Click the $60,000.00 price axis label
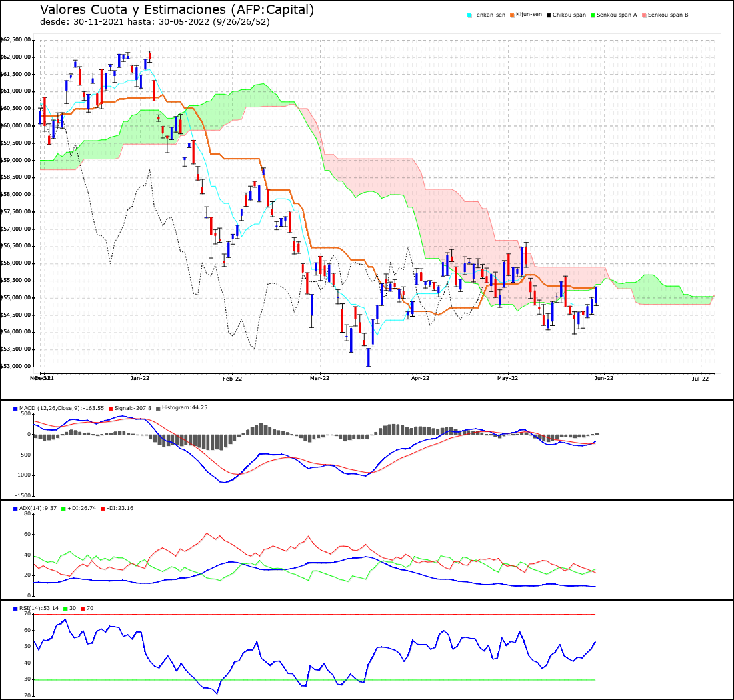The height and width of the screenshot is (700, 734). pyautogui.click(x=15, y=125)
